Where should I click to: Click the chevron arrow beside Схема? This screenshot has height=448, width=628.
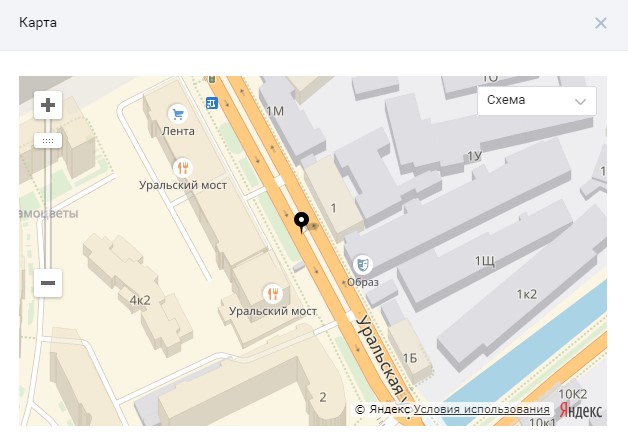click(580, 101)
